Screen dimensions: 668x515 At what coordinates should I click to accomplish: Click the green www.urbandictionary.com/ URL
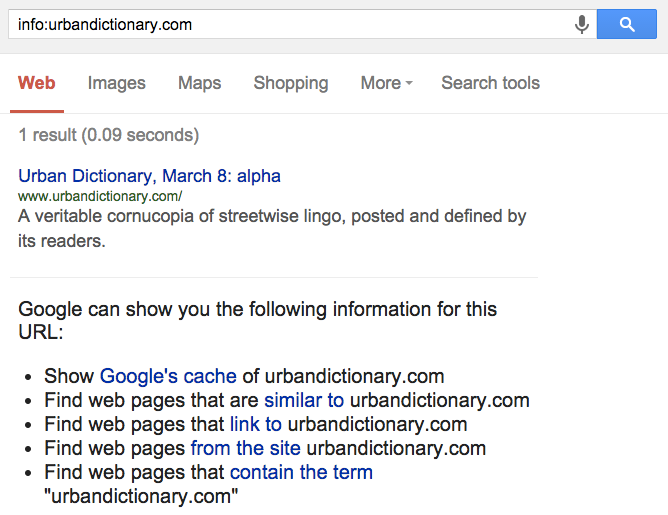(100, 196)
